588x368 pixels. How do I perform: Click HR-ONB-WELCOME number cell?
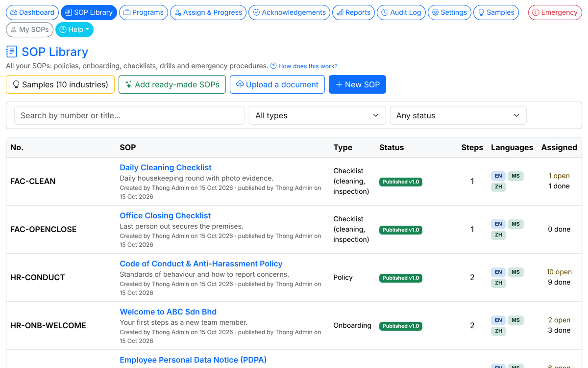(x=48, y=325)
